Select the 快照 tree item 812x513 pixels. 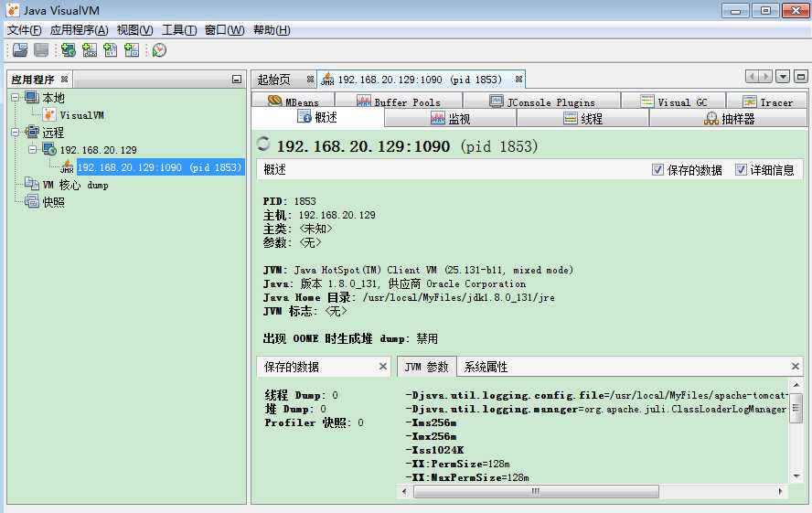click(x=53, y=202)
